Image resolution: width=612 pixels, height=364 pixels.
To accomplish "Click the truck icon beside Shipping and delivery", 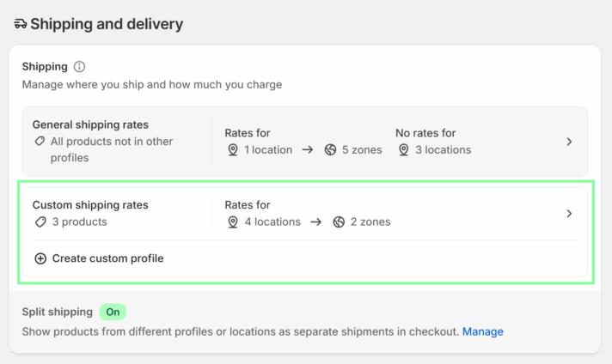I will coord(21,24).
